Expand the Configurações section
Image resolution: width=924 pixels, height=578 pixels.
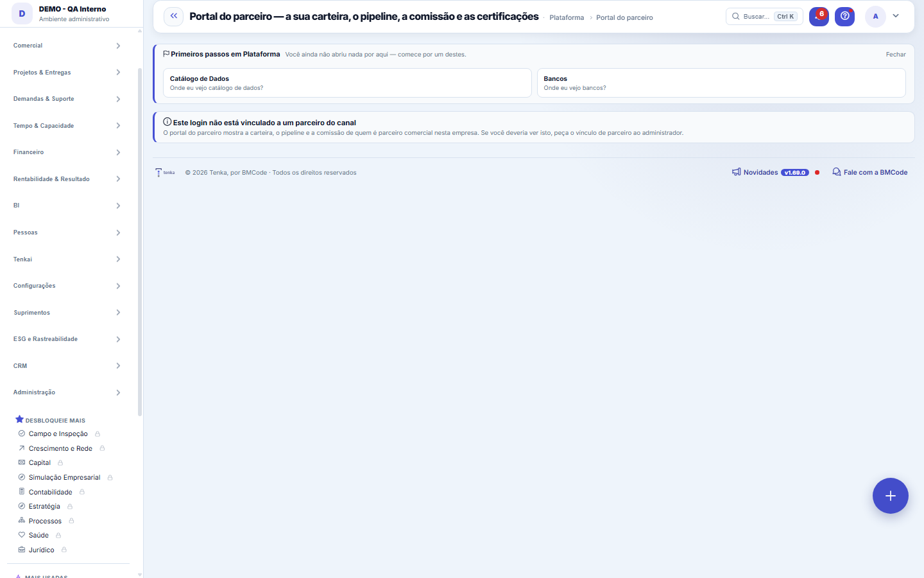point(67,286)
